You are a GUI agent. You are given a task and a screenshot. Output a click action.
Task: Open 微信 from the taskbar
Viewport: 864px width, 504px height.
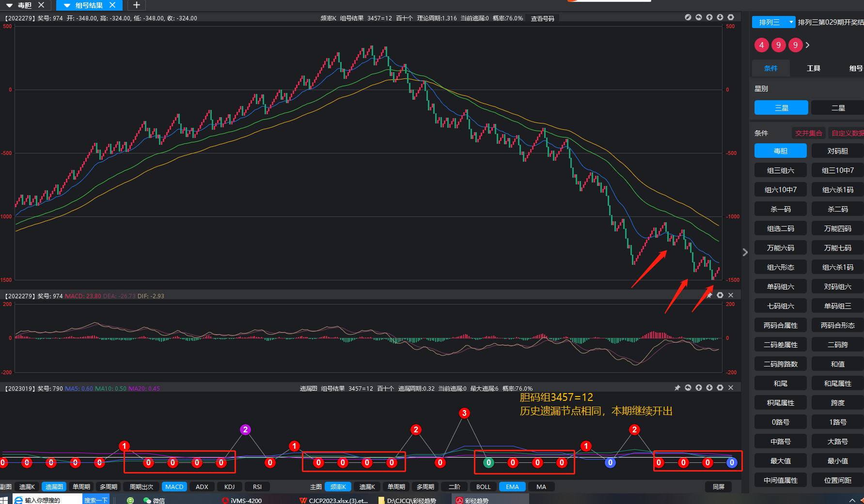click(x=154, y=500)
